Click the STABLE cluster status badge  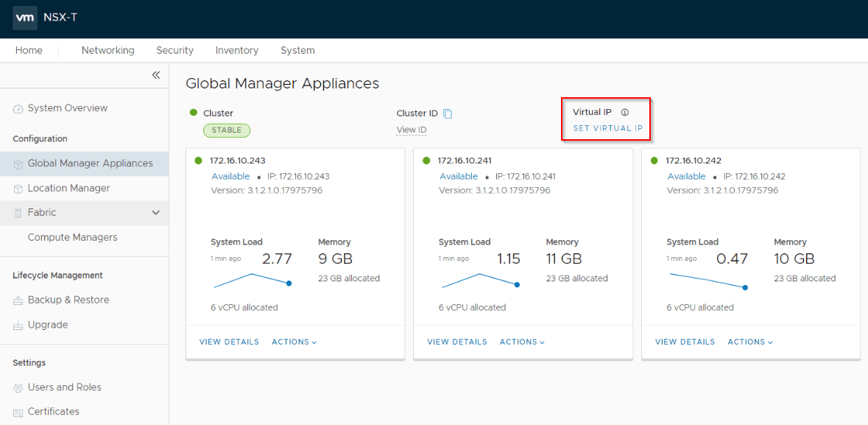point(227,130)
